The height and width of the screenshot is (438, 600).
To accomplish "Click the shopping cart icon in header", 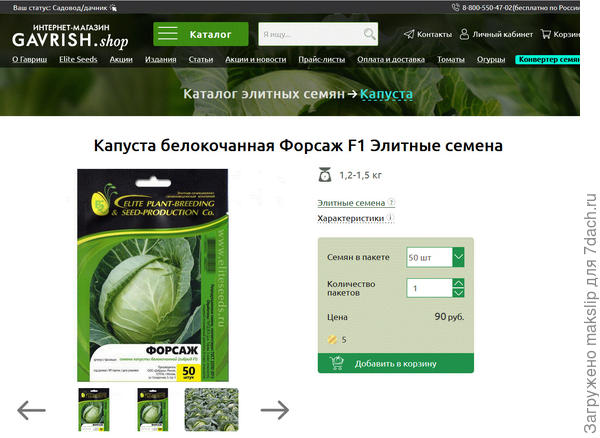I will [545, 34].
